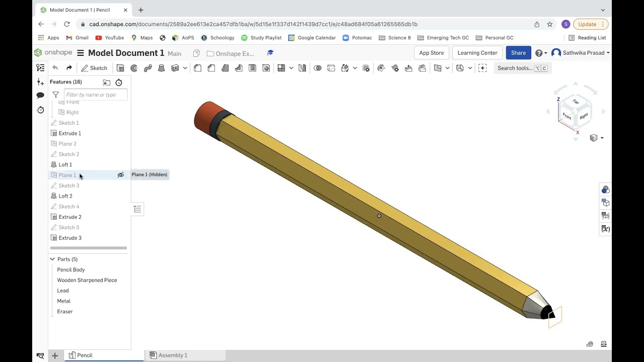This screenshot has height=362, width=644.
Task: Select the Modify fillet tool
Action: pyautogui.click(x=381, y=68)
